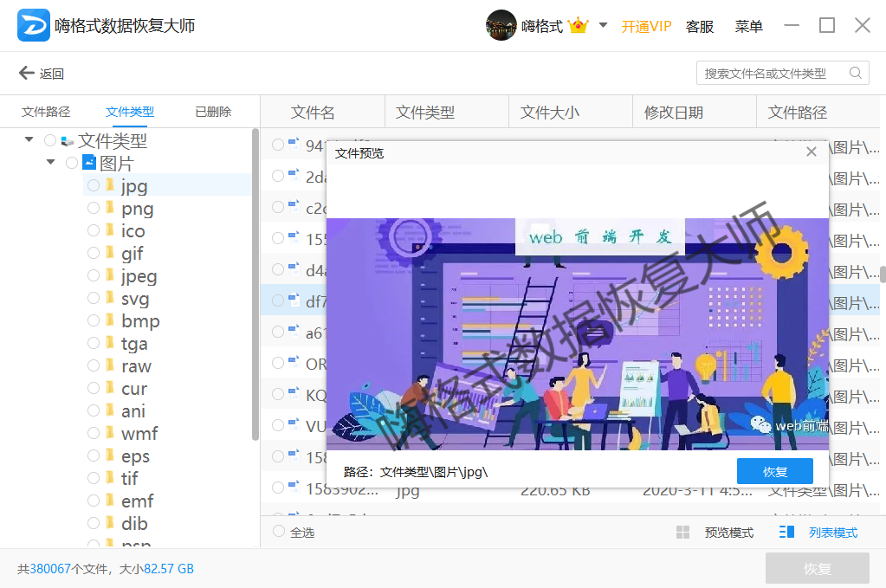Click file icon in row starting 2d

(x=294, y=175)
